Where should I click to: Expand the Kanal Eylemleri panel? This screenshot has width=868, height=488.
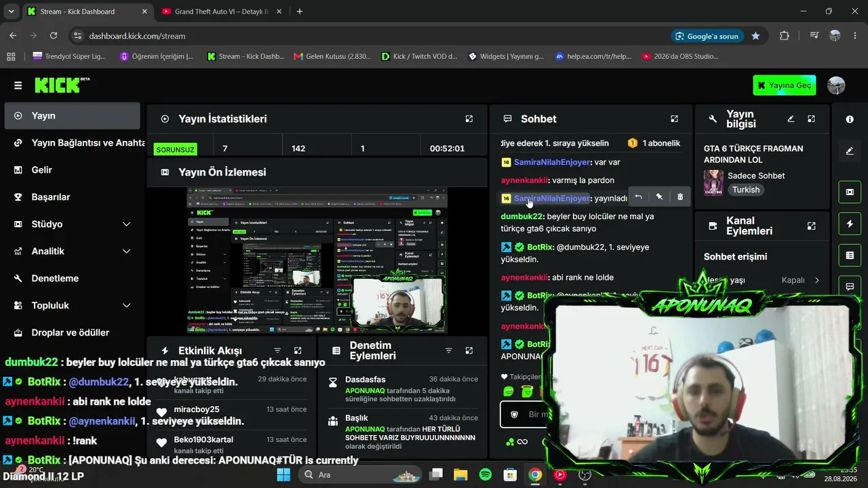[x=811, y=226]
